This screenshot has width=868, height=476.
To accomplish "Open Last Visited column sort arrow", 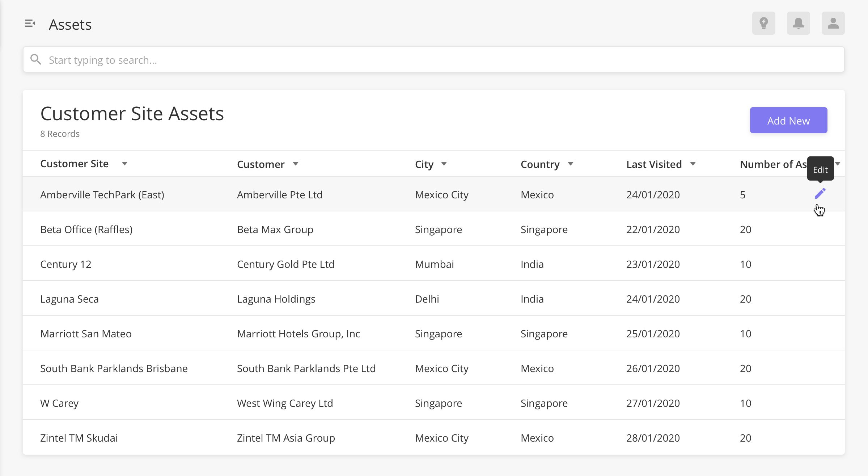I will pos(693,164).
